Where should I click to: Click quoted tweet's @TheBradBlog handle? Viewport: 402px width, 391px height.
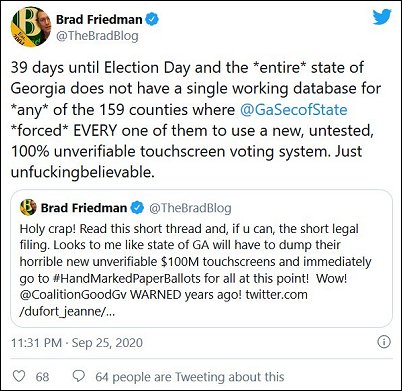[x=190, y=208]
